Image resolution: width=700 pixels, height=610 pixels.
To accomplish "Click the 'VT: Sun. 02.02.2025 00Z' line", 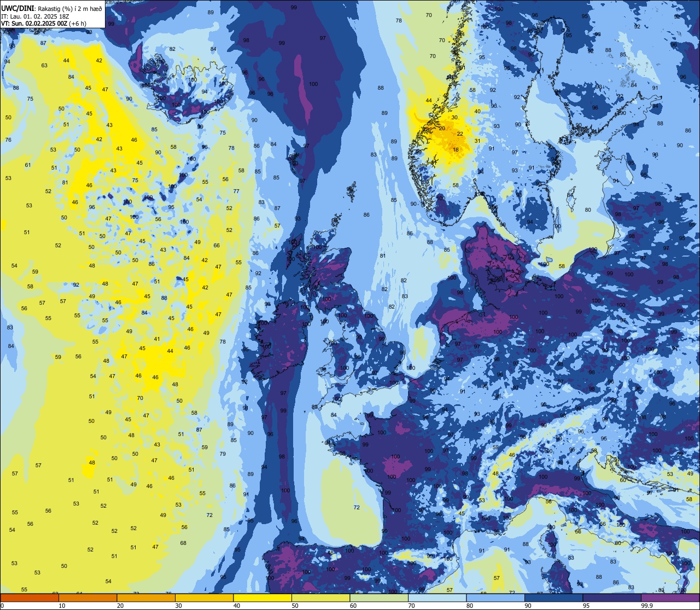I will coord(34,24).
